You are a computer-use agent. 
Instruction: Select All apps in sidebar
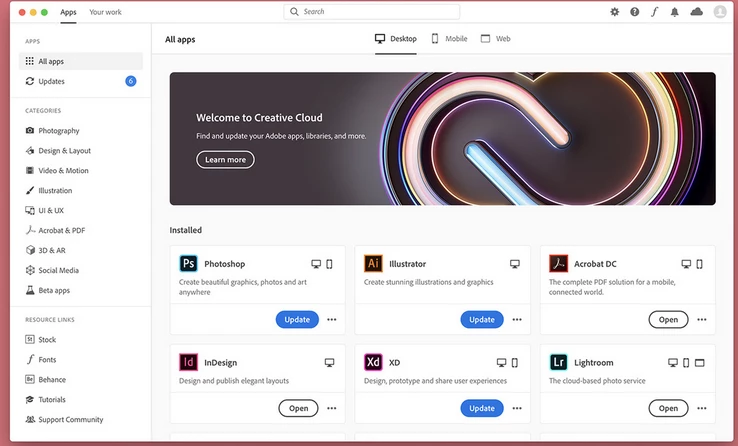[81, 61]
